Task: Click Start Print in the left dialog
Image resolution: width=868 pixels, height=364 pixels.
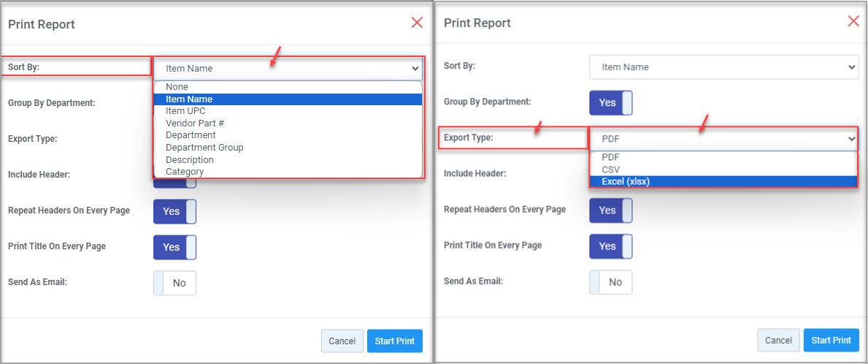Action: tap(394, 341)
